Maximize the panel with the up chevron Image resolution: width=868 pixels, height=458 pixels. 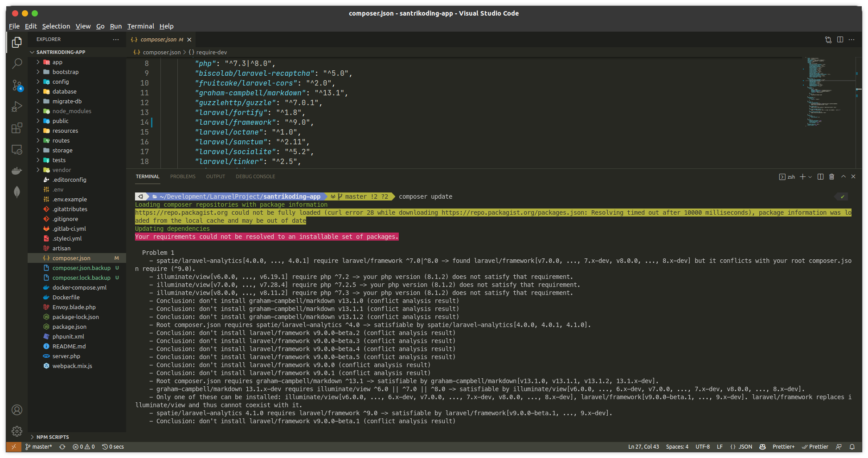843,177
